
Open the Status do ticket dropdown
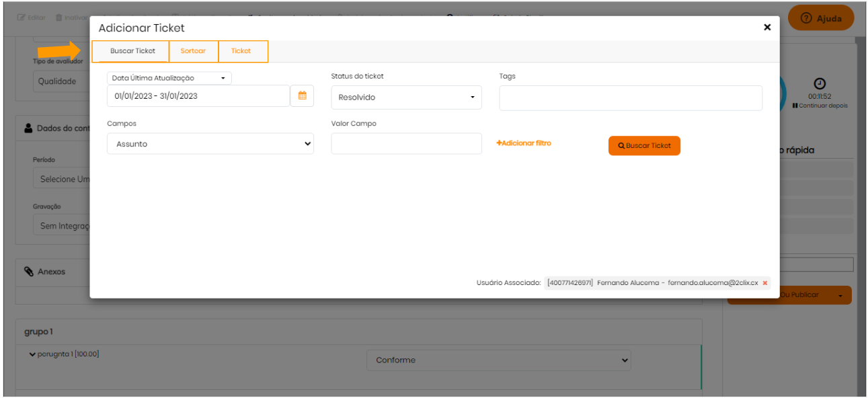(406, 97)
